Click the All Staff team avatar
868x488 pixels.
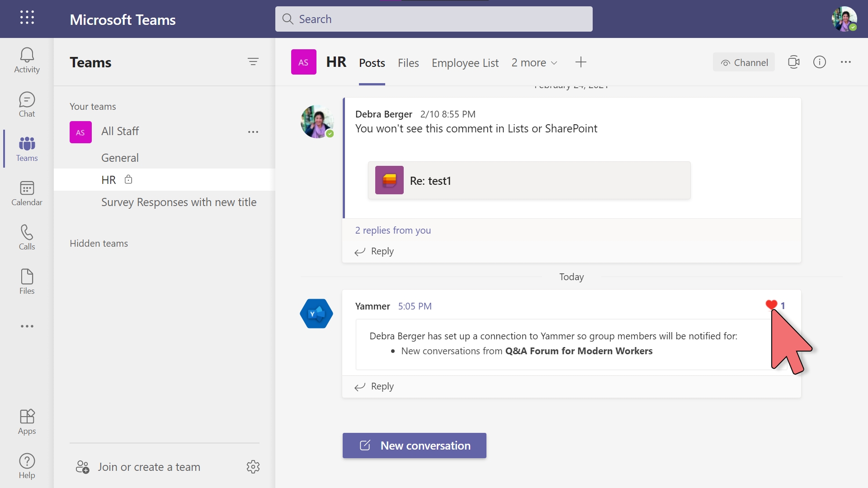[x=80, y=132]
